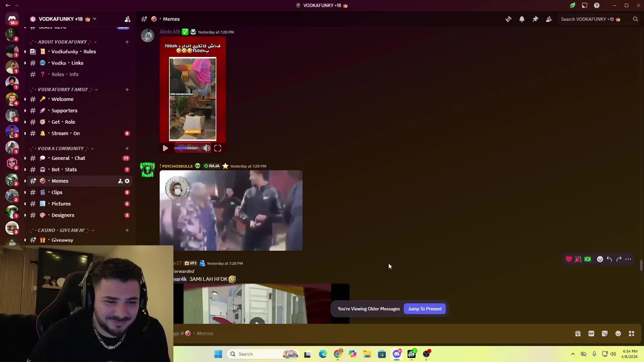The height and width of the screenshot is (362, 644).
Task: Open the Vodka Links channel
Action: [79, 63]
